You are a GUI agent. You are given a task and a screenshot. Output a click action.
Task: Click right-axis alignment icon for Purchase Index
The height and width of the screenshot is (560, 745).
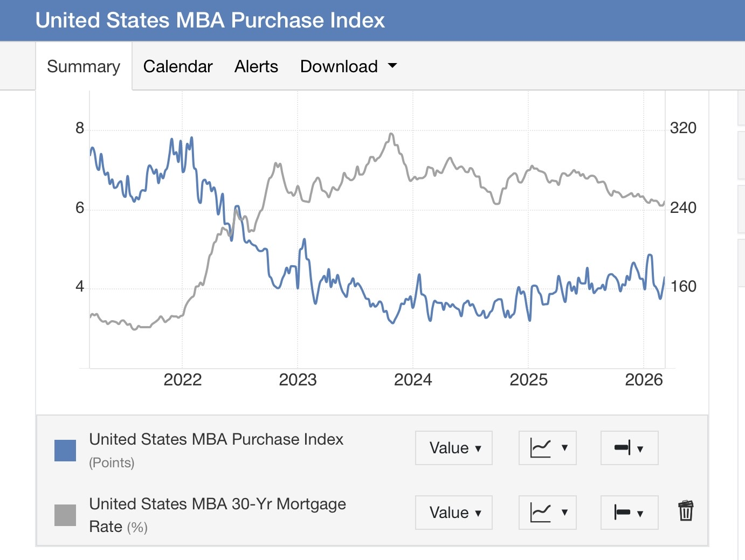coord(630,448)
